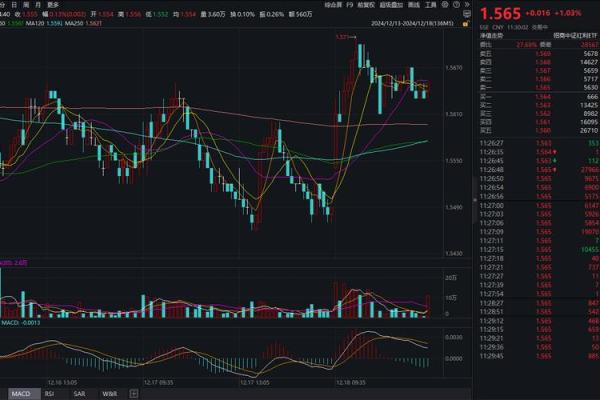Image resolution: width=600 pixels, height=400 pixels.
Task: Click the 超级叠加 overlay button
Action: tap(391, 5)
